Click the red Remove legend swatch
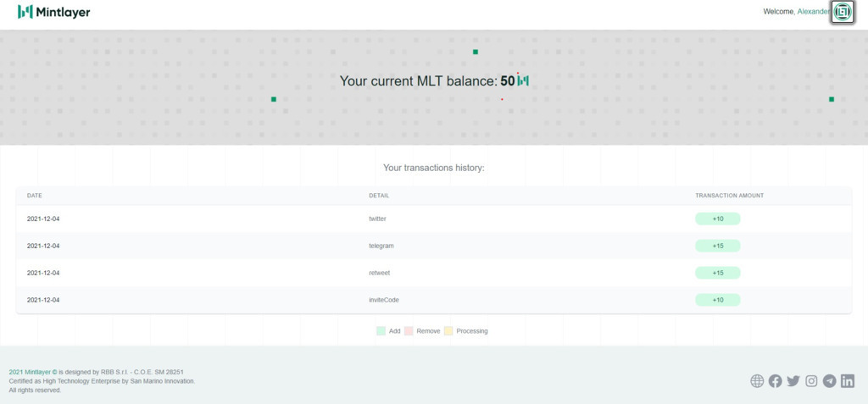Screen dimensions: 868x404 [x=408, y=331]
